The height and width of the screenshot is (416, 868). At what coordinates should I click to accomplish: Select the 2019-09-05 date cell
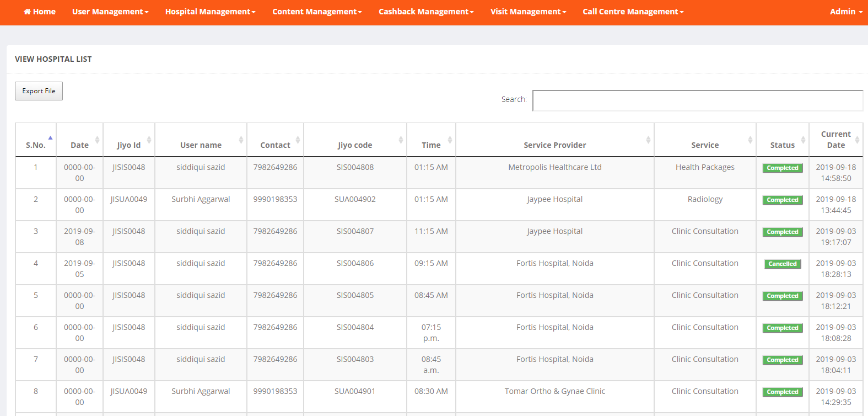[79, 269]
